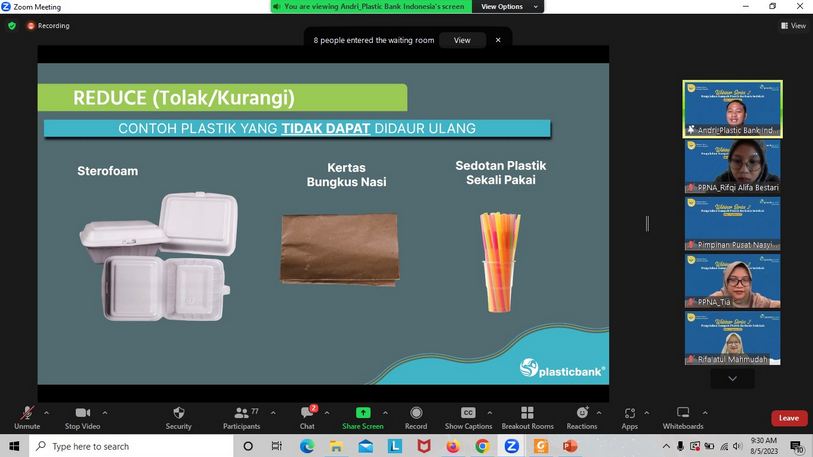Open Reactions emoji menu

coord(582,413)
